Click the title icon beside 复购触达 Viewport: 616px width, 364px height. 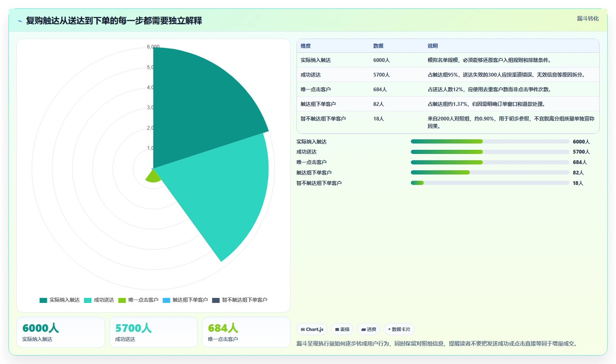[20, 21]
